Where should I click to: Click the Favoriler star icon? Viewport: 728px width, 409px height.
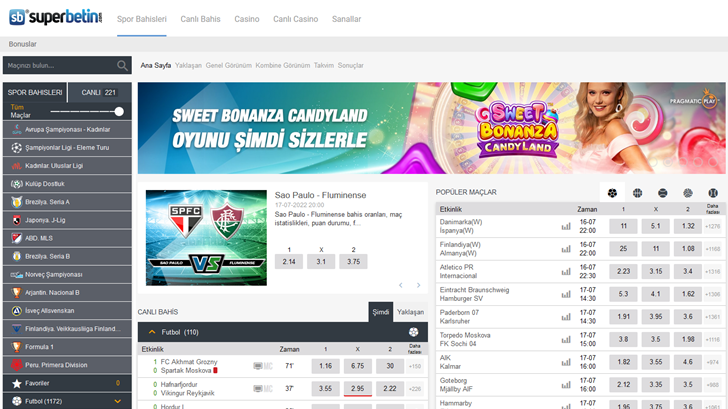point(17,383)
